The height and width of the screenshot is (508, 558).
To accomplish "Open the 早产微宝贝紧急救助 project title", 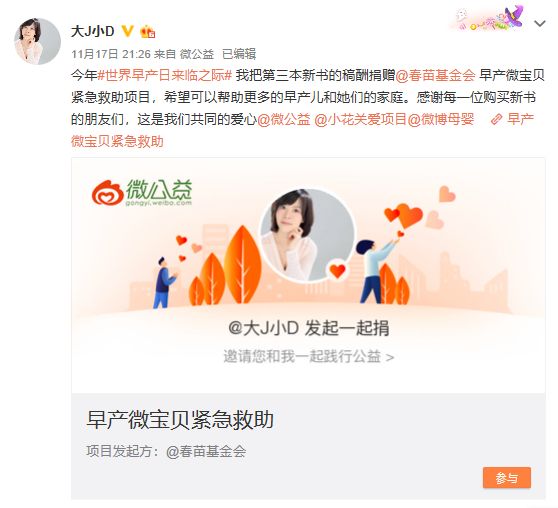I will point(180,420).
